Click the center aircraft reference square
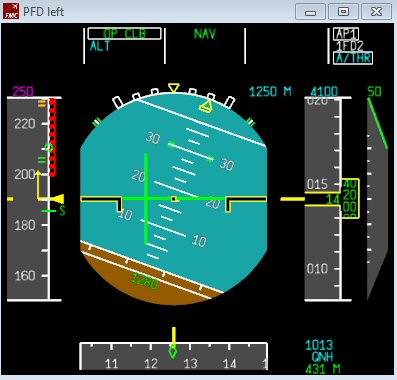This screenshot has height=380, width=397. pos(174,199)
